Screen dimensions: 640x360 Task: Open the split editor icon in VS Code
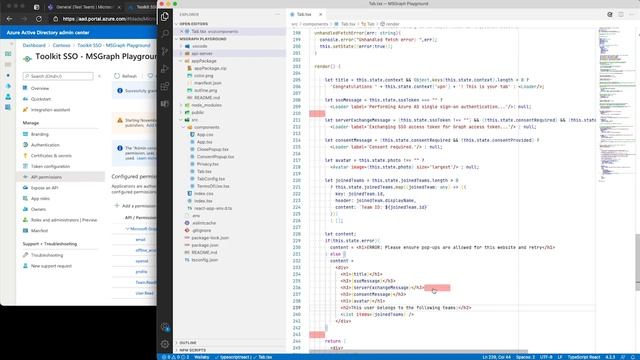[x=621, y=14]
